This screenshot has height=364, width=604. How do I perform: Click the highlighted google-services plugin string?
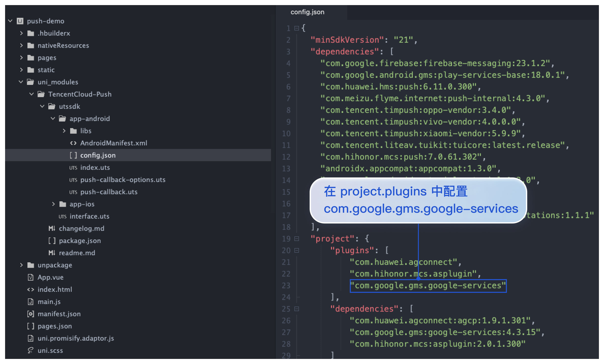click(x=428, y=286)
